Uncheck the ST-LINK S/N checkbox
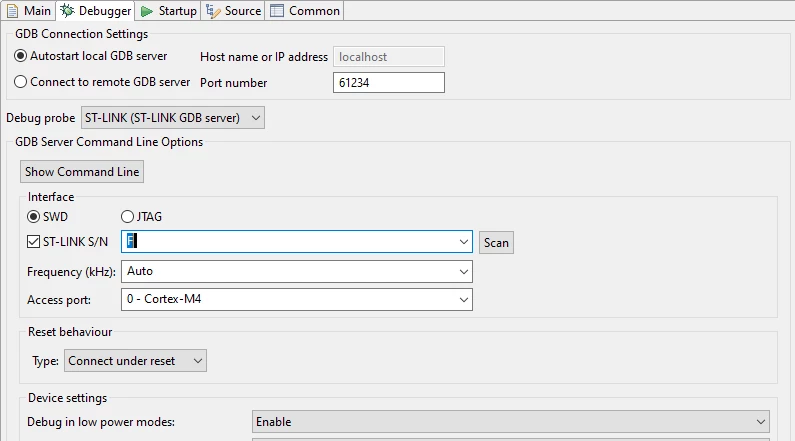 point(33,242)
